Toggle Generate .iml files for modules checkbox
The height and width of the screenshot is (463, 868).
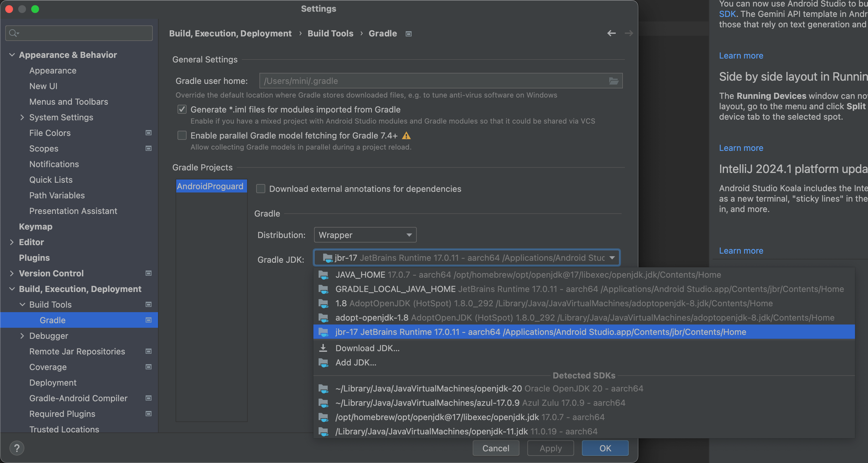point(182,110)
